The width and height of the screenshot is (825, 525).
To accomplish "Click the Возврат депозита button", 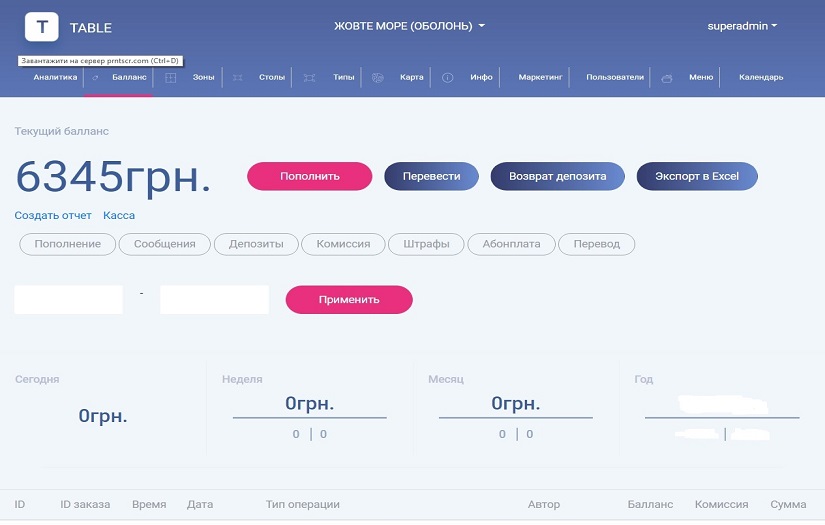I will (x=558, y=176).
